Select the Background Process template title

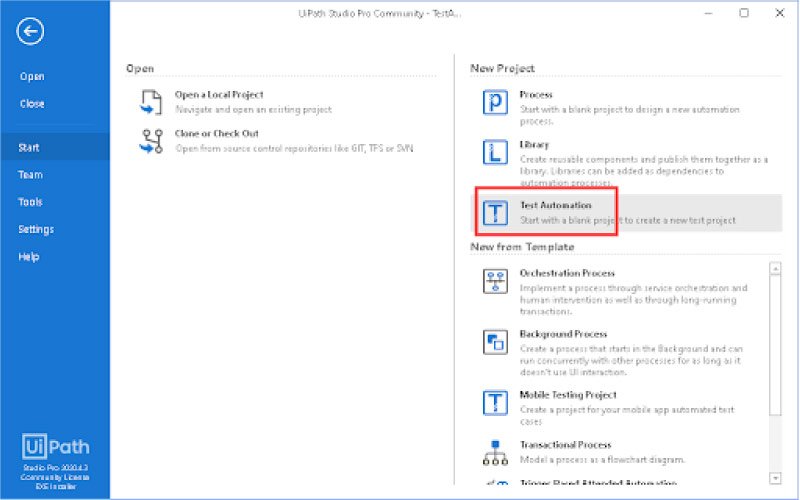pyautogui.click(x=563, y=334)
